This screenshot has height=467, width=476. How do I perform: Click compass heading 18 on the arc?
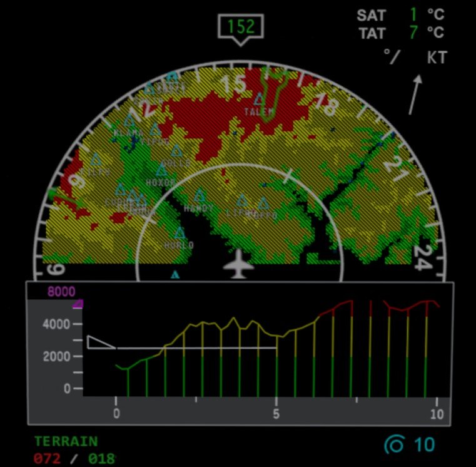[327, 104]
